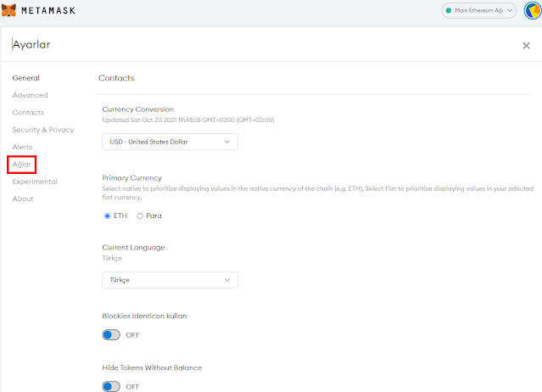Toggle Hide Tokens Without Balance on
This screenshot has height=392, width=542.
[111, 386]
